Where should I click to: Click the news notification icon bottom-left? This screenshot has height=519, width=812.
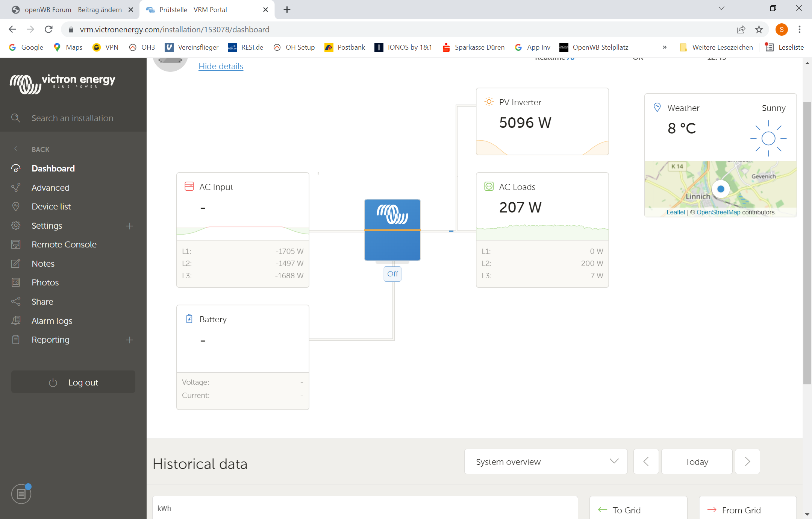[21, 494]
